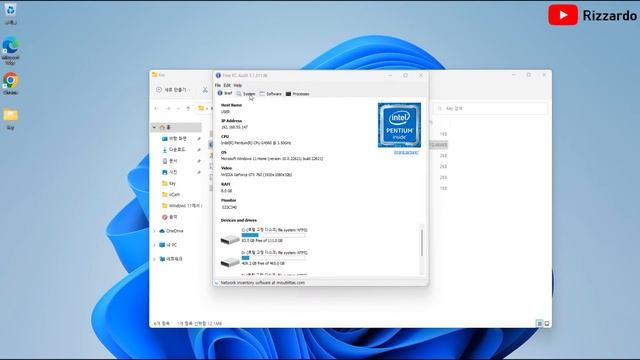The image size is (640, 360).
Task: Click the OneDrive cloud icon in sidebar
Action: click(x=162, y=231)
